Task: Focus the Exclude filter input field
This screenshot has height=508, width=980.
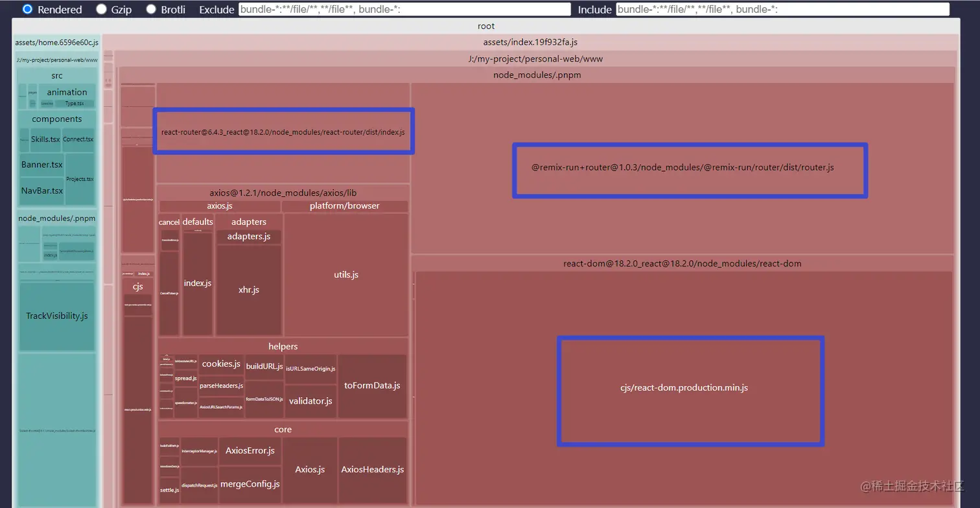Action: (404, 9)
